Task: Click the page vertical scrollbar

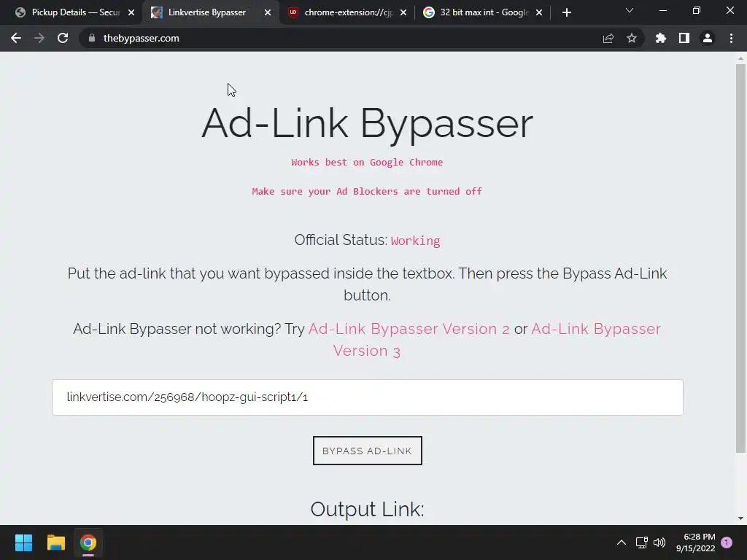Action: coord(740,259)
